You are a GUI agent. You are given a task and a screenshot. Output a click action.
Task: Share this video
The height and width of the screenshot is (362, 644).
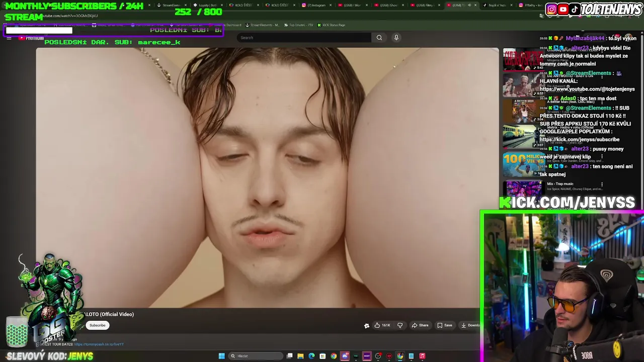point(420,325)
